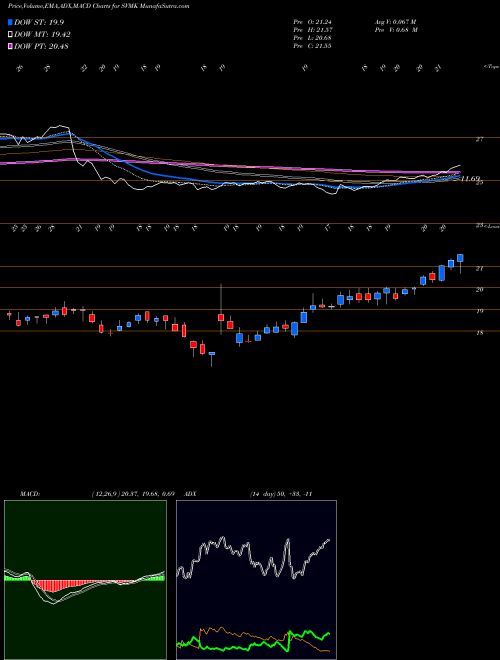Click the 11.69 label beside EMA lines

[470, 179]
